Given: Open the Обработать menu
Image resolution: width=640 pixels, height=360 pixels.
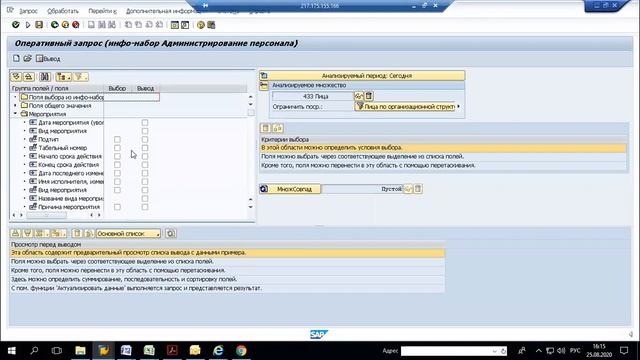Looking at the screenshot, I should [63, 11].
